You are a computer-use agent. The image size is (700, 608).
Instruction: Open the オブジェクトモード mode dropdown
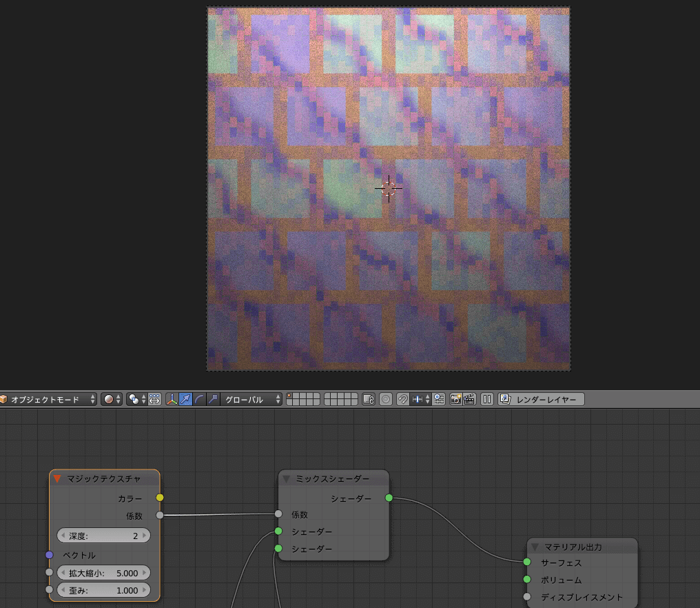(x=48, y=399)
